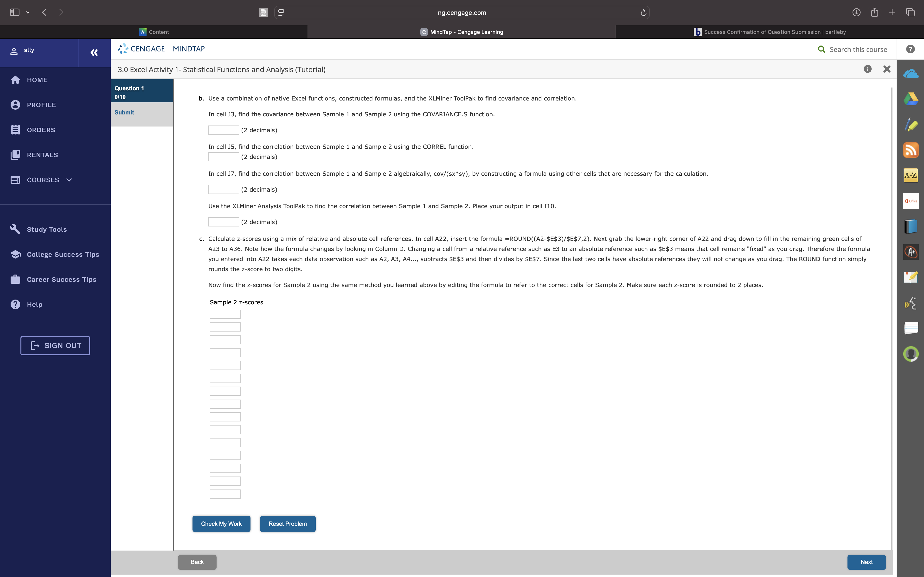Screen dimensions: 924x577
Task: Select SIGN OUT in the sidebar
Action: pyautogui.click(x=55, y=345)
